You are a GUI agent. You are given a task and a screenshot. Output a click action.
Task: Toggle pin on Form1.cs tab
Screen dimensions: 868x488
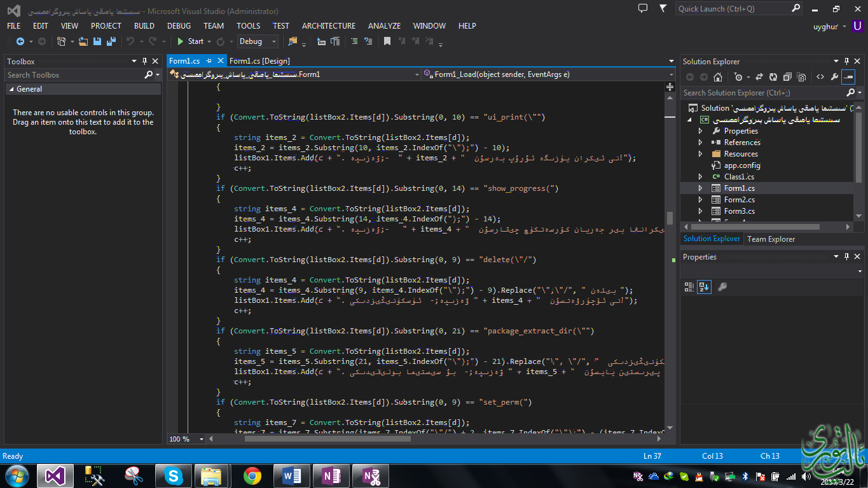point(209,61)
